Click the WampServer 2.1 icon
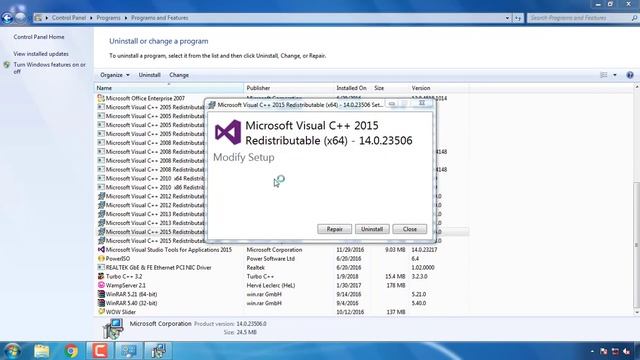 101,285
